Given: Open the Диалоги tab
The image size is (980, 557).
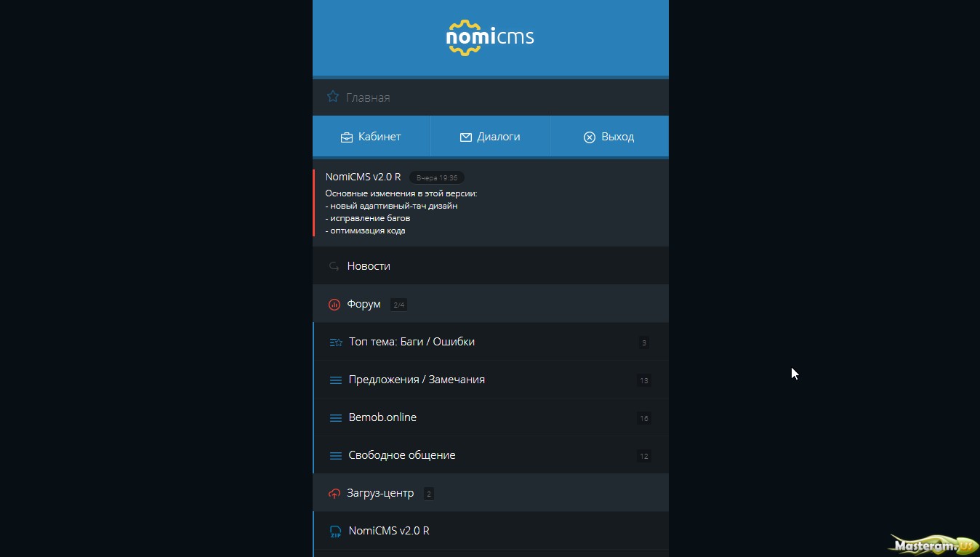Looking at the screenshot, I should 490,137.
